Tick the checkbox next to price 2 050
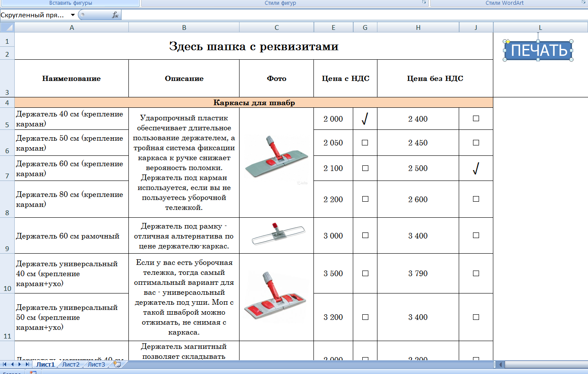Viewport: 588px width, 374px height. pos(365,143)
